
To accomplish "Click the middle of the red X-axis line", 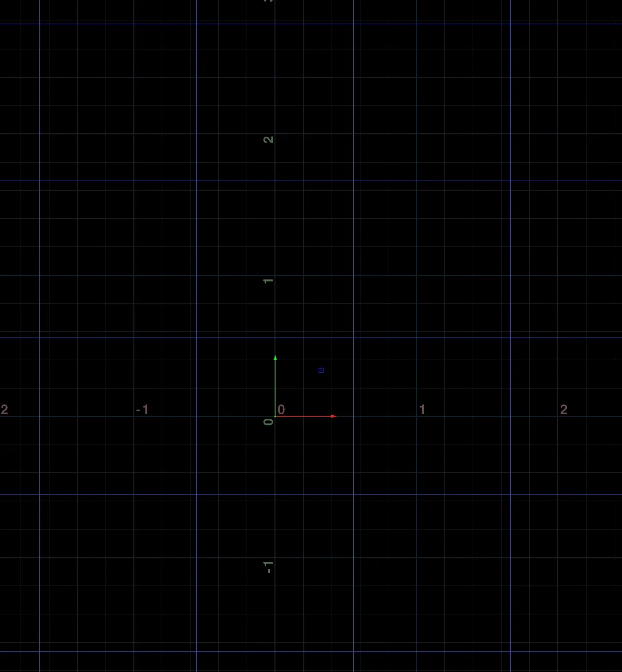I will point(305,416).
